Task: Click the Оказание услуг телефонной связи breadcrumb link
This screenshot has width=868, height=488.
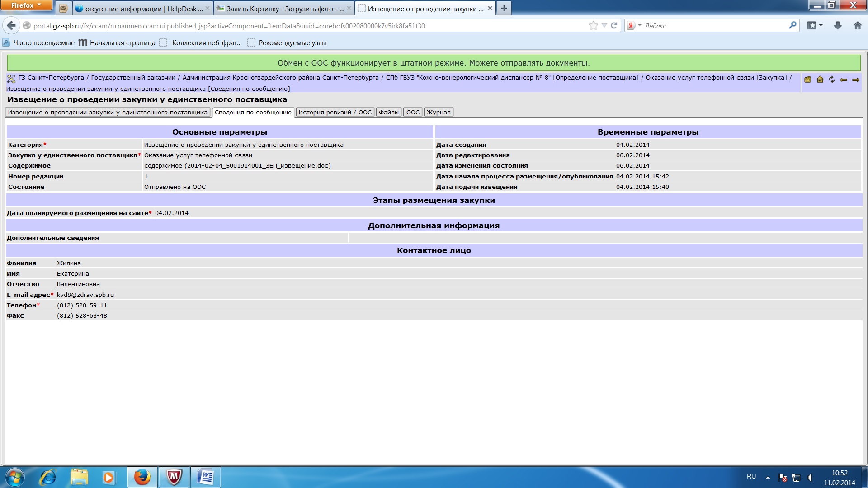Action: click(x=700, y=78)
